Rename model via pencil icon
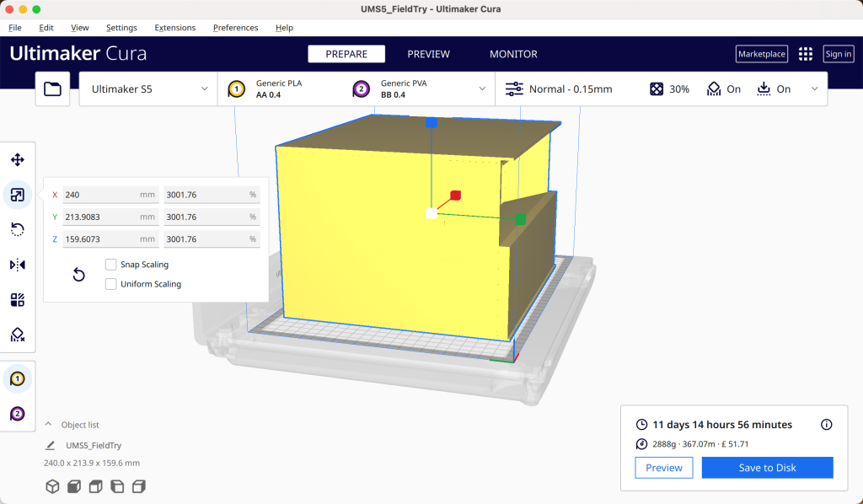863x504 pixels. pos(50,445)
